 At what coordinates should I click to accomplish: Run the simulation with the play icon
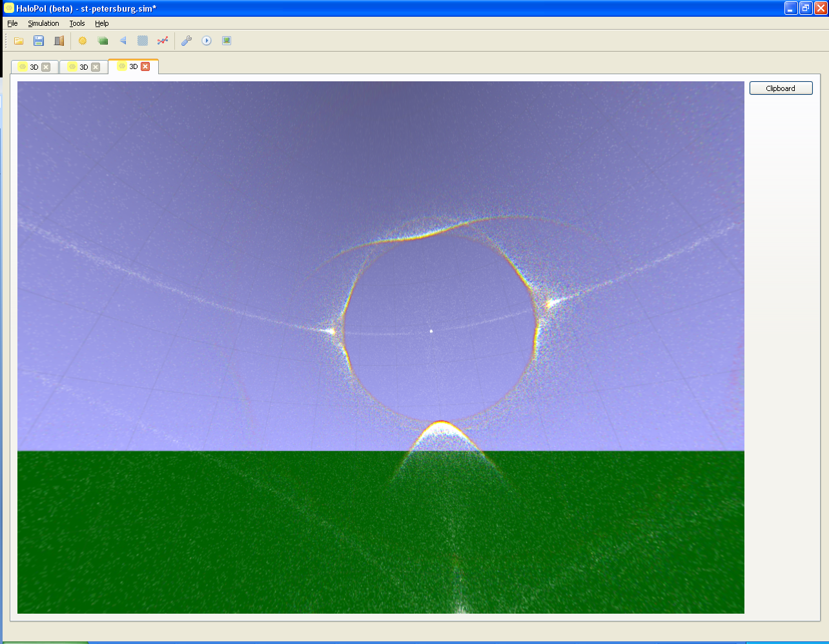[x=207, y=41]
